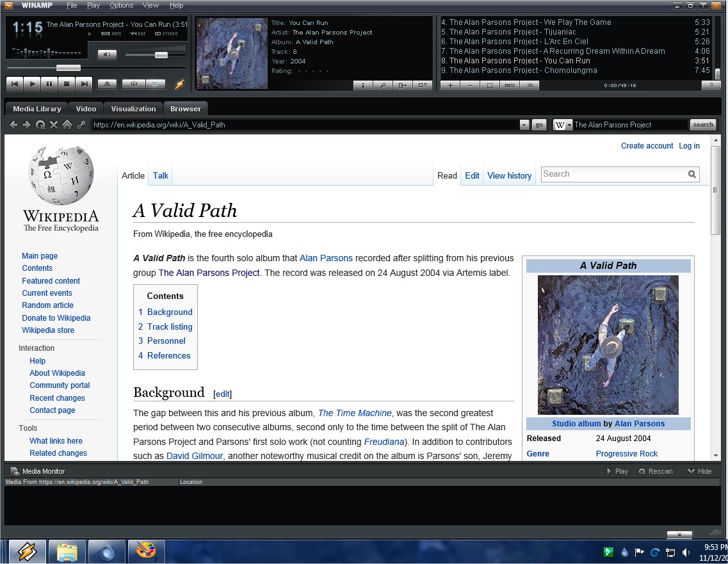This screenshot has width=728, height=564.
Task: Go forward in the Winamp browser
Action: [26, 125]
